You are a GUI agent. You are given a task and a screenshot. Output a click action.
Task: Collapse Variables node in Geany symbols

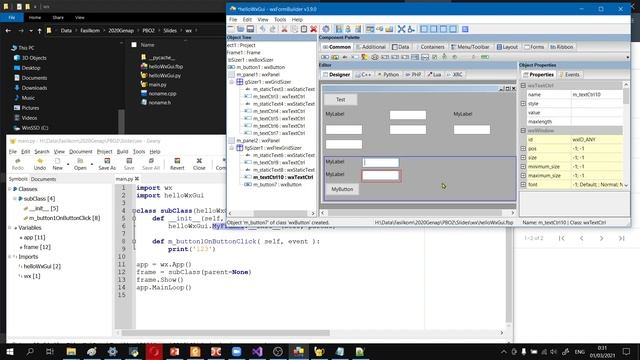click(x=10, y=227)
